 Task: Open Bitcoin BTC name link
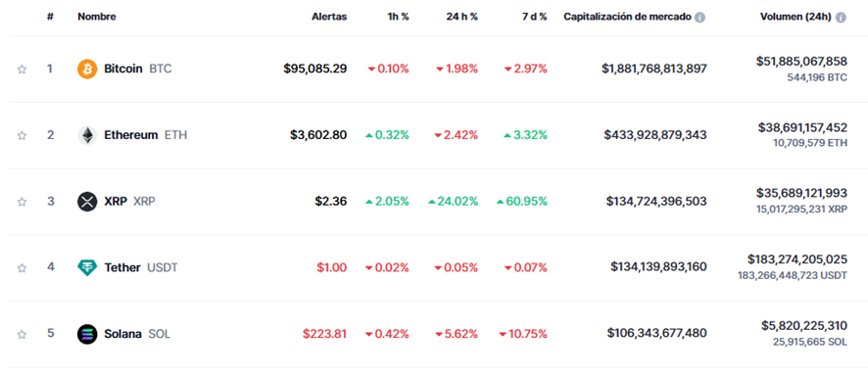click(x=138, y=70)
